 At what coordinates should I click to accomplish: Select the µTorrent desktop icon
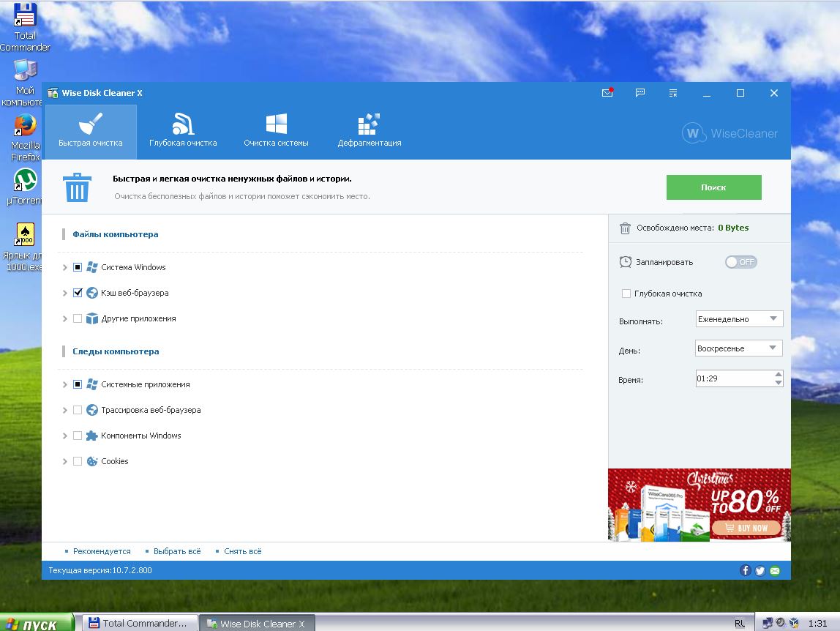pos(25,187)
